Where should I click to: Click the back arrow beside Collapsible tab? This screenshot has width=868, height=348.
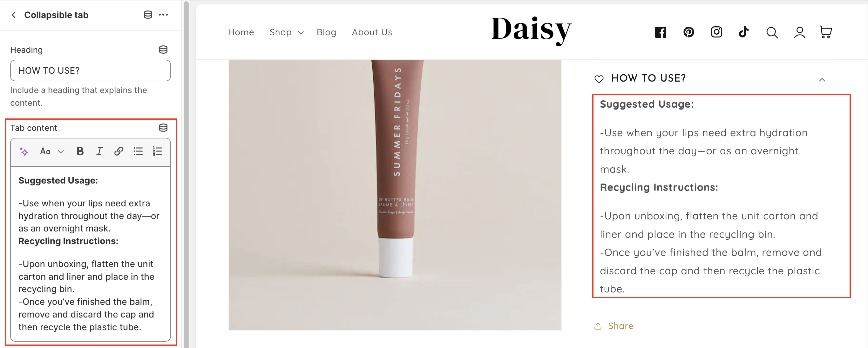click(x=13, y=15)
